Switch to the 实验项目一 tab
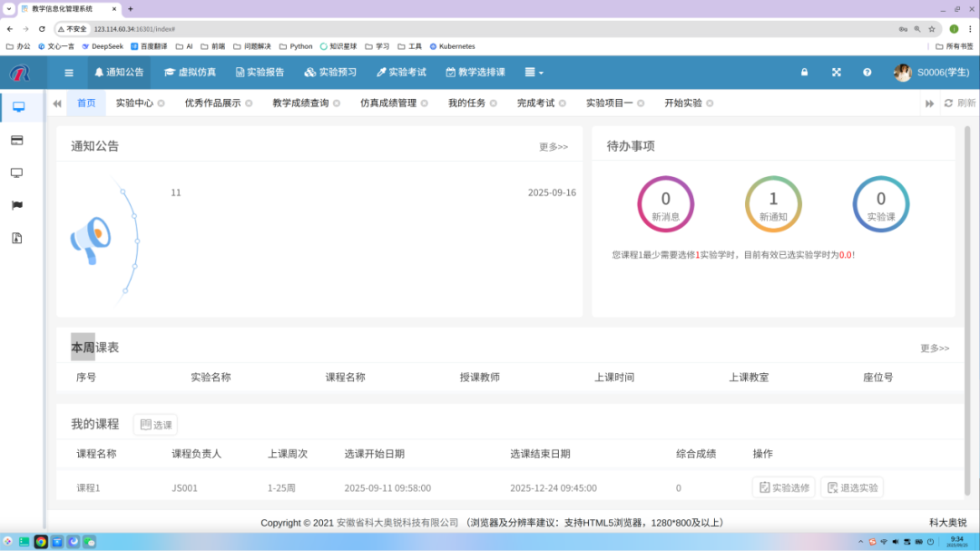 [x=610, y=103]
